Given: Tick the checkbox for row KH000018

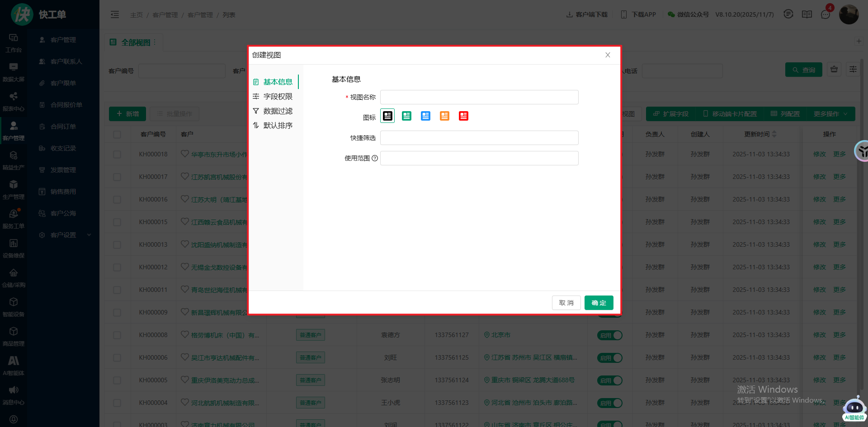Looking at the screenshot, I should click(117, 155).
